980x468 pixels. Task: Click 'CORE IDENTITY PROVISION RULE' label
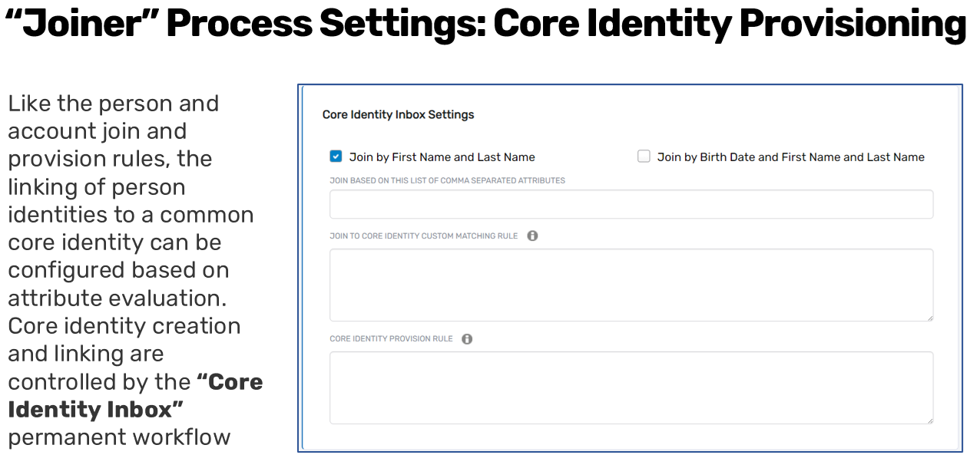tap(391, 338)
